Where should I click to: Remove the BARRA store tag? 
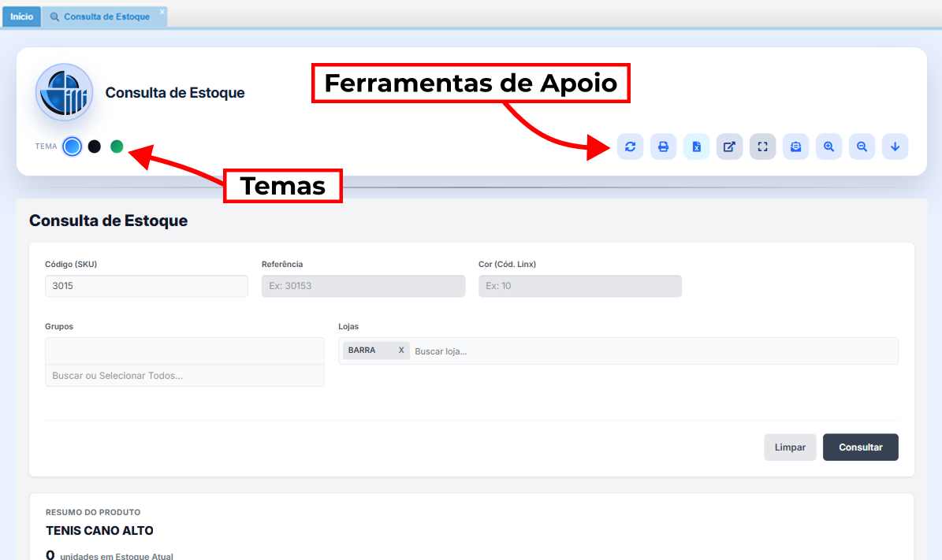click(x=401, y=350)
